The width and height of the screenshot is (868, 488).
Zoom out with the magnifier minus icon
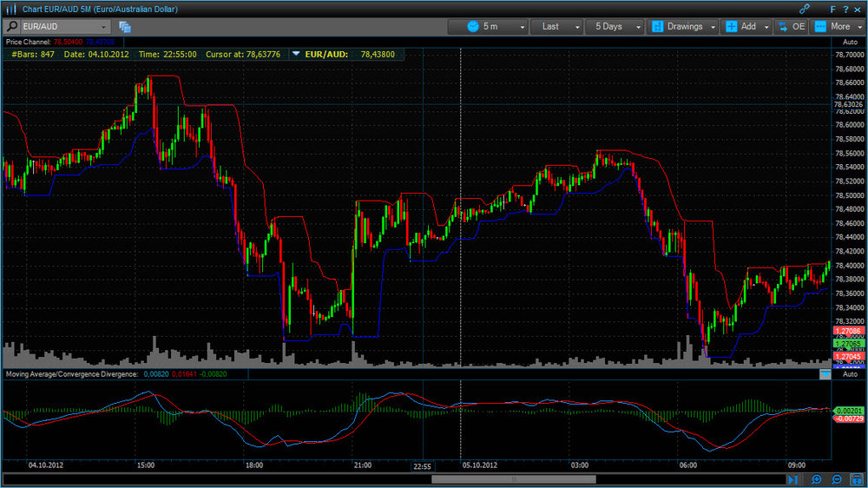point(837,479)
